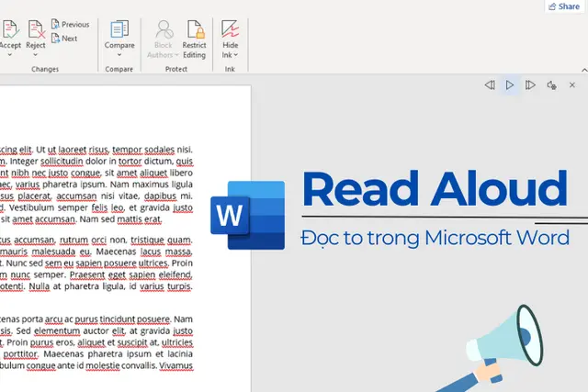
Task: Open the Block Authors dropdown arrow
Action: (x=176, y=55)
